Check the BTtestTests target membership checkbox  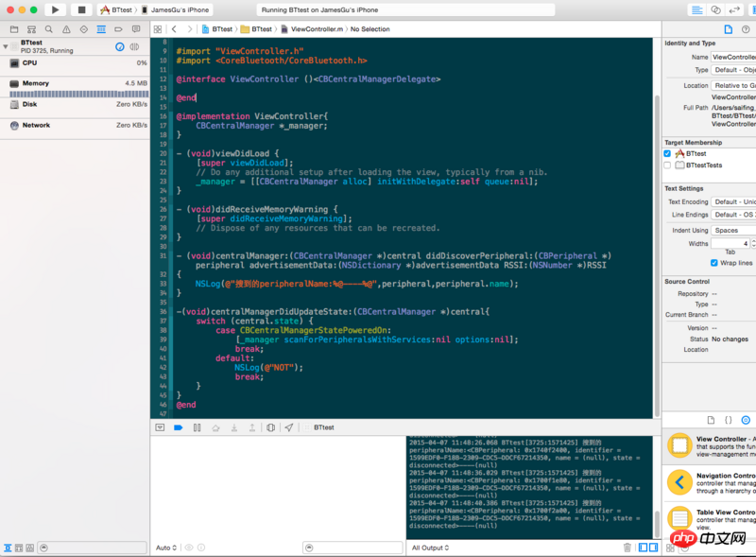667,165
